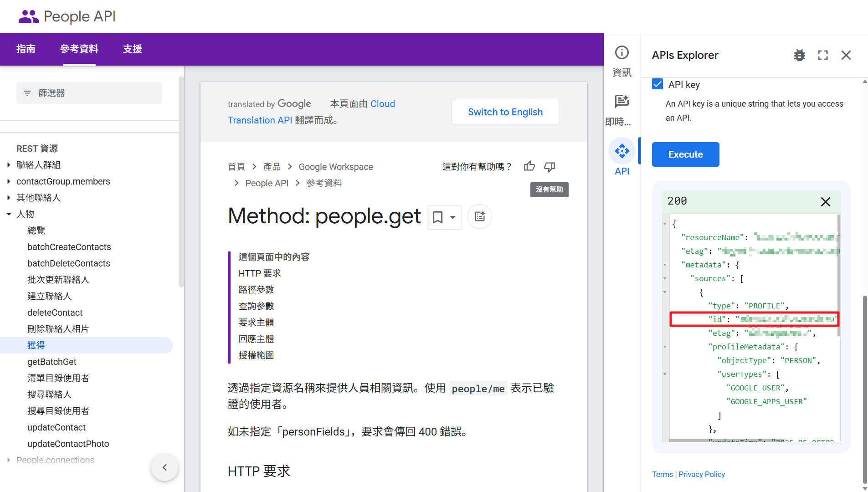
Task: Select the API side panel icon
Action: point(622,151)
